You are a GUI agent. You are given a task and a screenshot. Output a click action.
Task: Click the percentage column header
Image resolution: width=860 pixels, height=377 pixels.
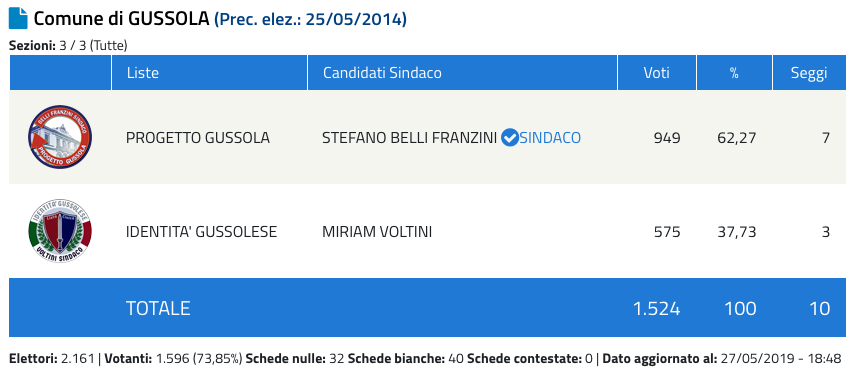pyautogui.click(x=734, y=72)
